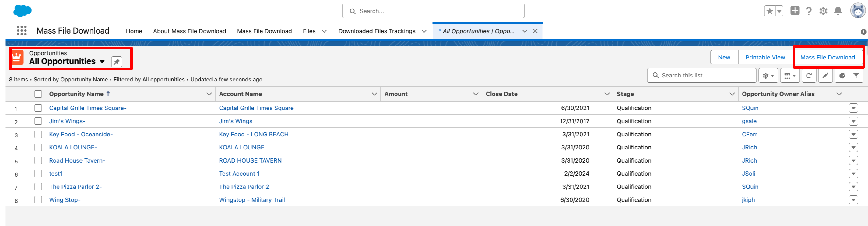Image resolution: width=868 pixels, height=226 pixels.
Task: Click the Salesforce cloud logo
Action: (x=23, y=11)
